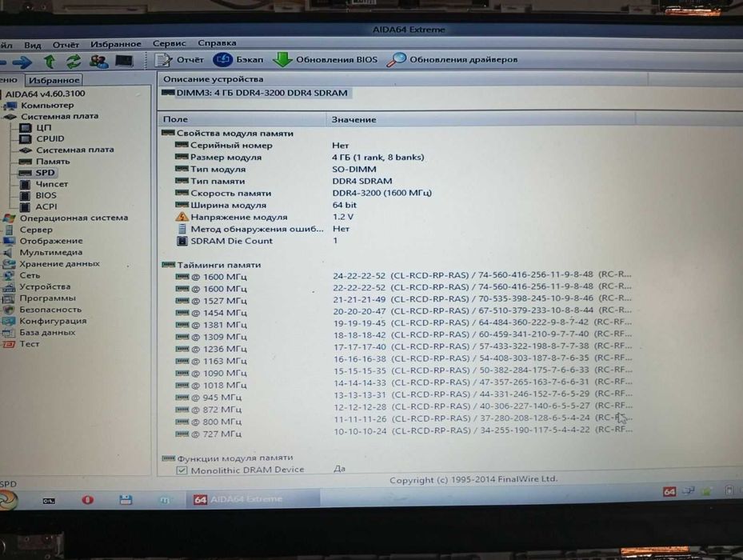The image size is (743, 560).
Task: Collapse the top-level Системная плата node
Action: [59, 116]
